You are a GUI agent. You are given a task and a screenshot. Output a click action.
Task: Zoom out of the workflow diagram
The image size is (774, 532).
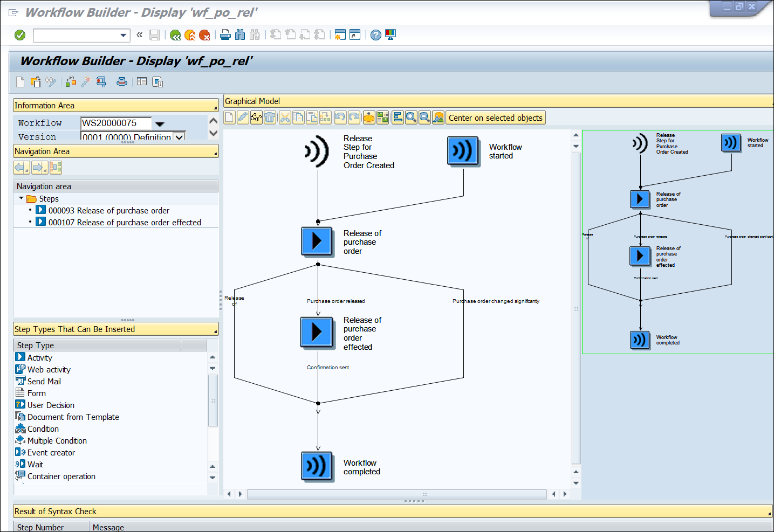click(424, 118)
